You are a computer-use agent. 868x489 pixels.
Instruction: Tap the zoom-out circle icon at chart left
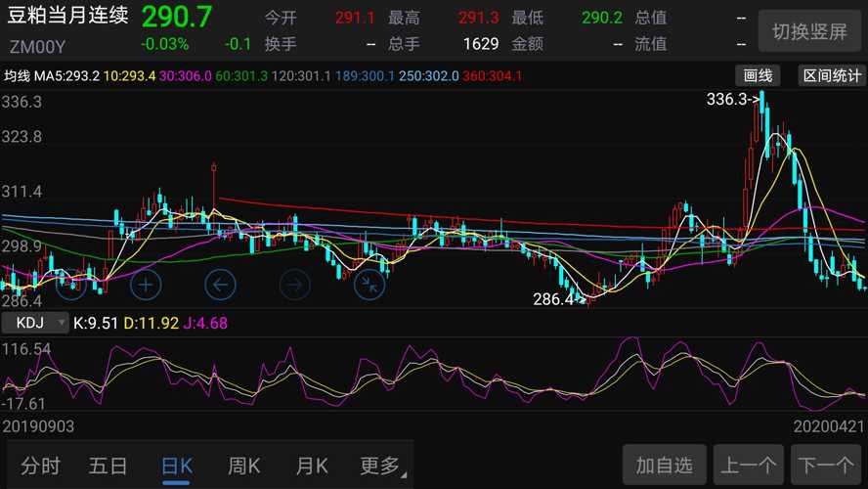pos(70,285)
